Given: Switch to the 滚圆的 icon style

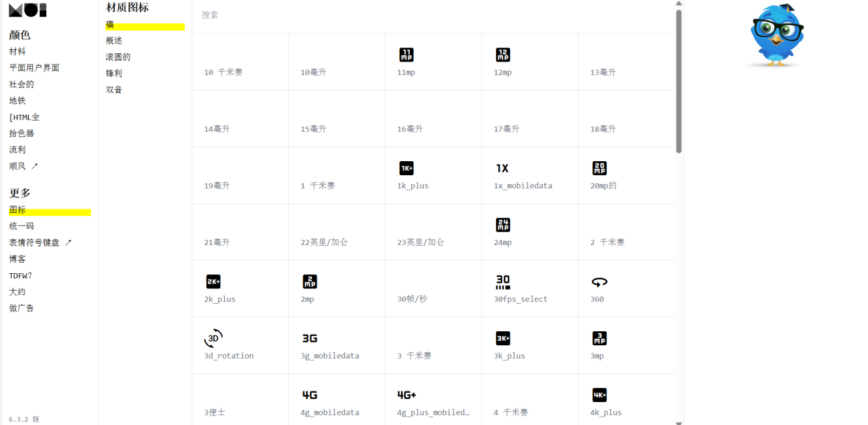Looking at the screenshot, I should click(x=118, y=57).
